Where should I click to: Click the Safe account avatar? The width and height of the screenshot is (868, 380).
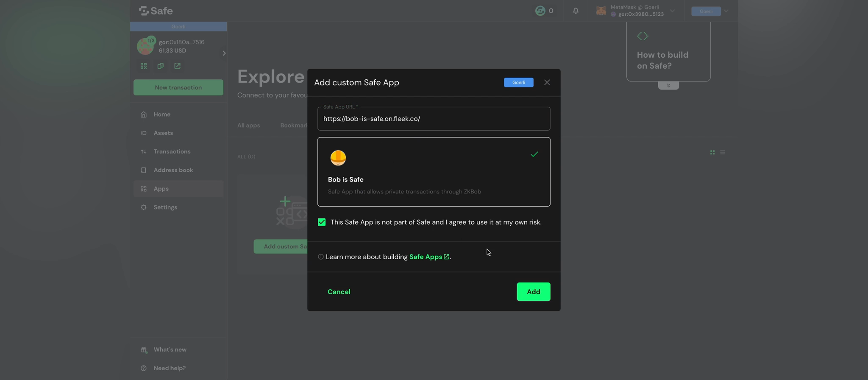click(x=145, y=46)
